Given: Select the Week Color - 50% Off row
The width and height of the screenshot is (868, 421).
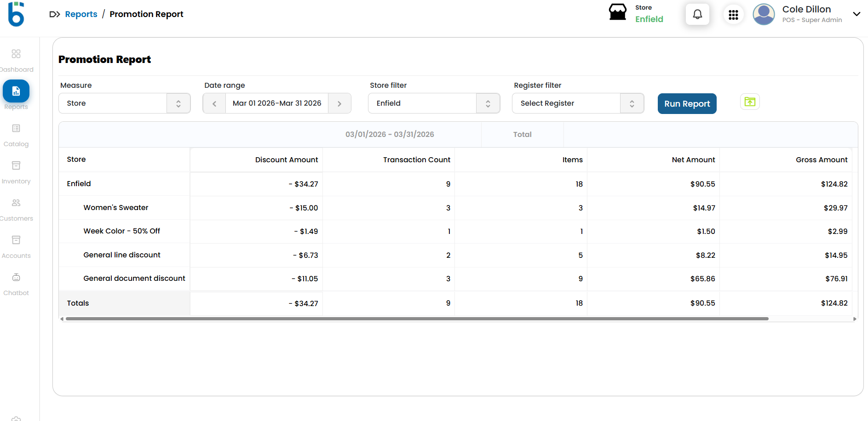Looking at the screenshot, I should 455,231.
